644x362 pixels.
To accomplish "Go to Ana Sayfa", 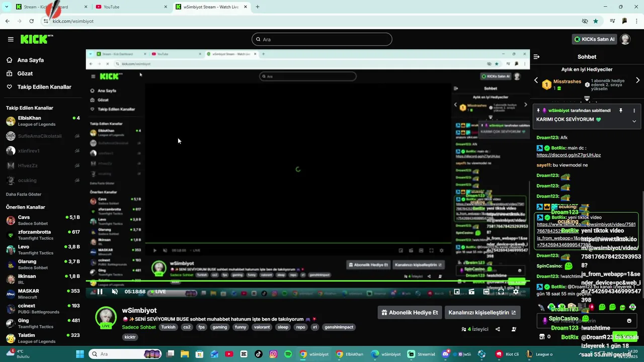I will click(x=30, y=60).
